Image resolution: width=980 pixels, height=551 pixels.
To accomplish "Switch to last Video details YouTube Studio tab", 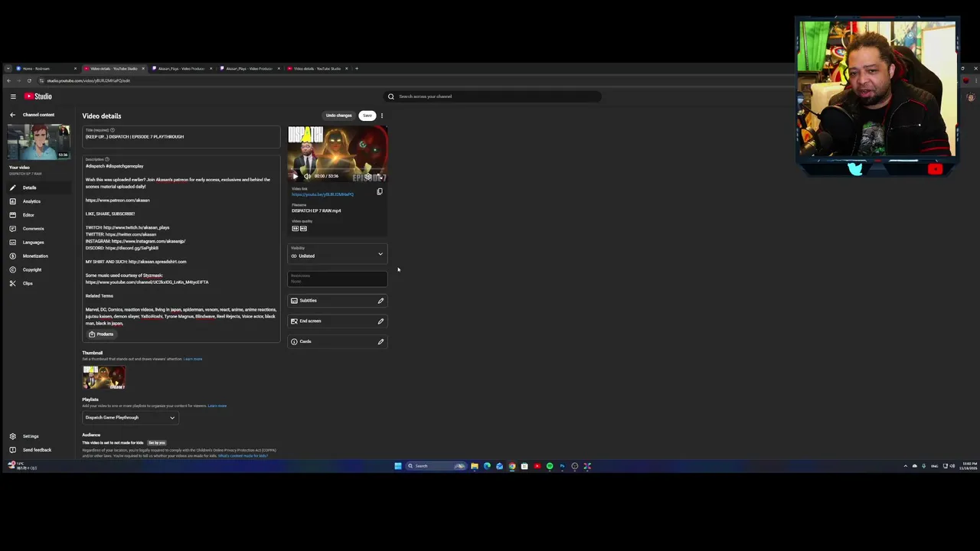I will [x=317, y=69].
